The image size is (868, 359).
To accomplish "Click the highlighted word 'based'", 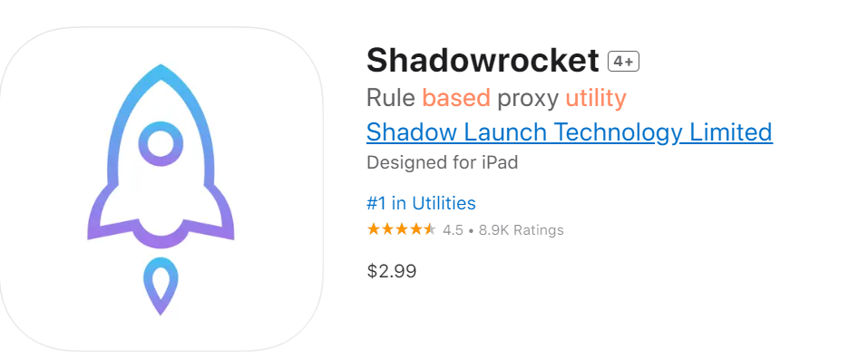I will pos(456,98).
